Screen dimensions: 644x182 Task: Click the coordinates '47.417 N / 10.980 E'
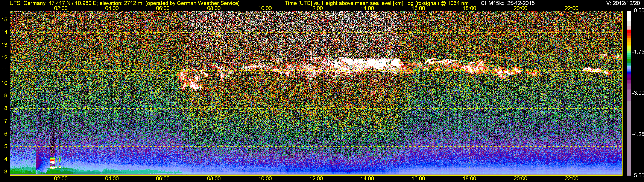coord(73,3)
